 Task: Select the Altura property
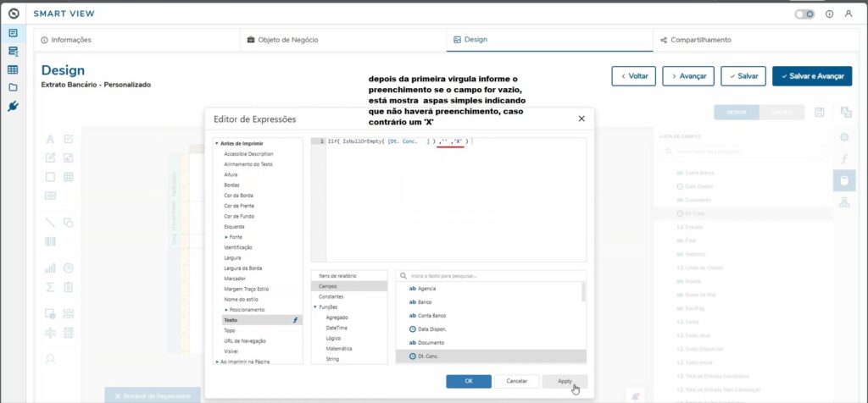point(231,174)
